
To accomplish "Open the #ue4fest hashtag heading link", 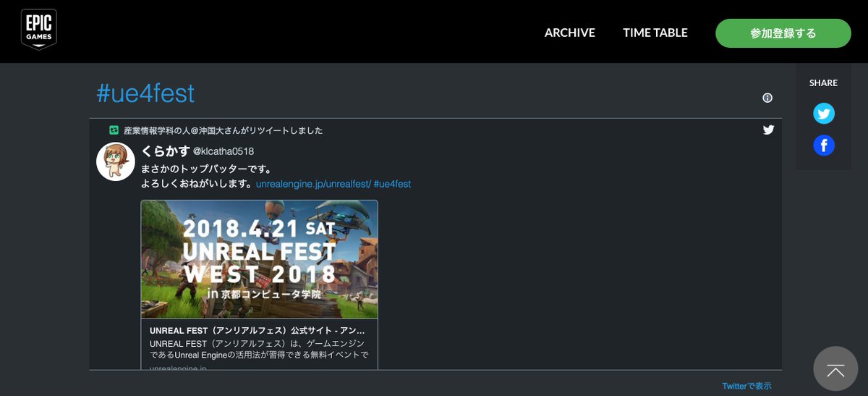I will click(x=145, y=93).
